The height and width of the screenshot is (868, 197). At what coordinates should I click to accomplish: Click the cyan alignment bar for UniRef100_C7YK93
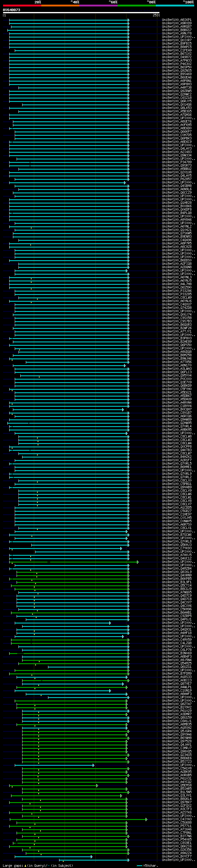point(65,548)
